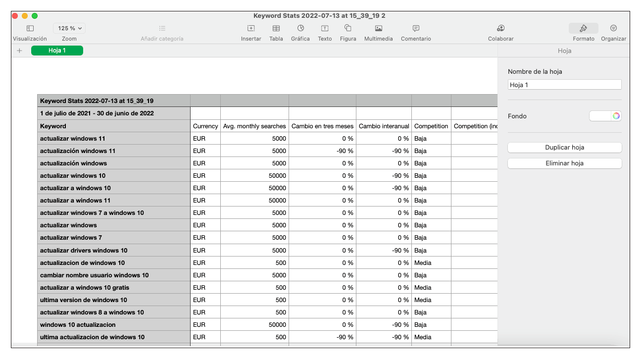Select the Cambio interanual header cell
This screenshot has height=362, width=644.
pyautogui.click(x=384, y=126)
